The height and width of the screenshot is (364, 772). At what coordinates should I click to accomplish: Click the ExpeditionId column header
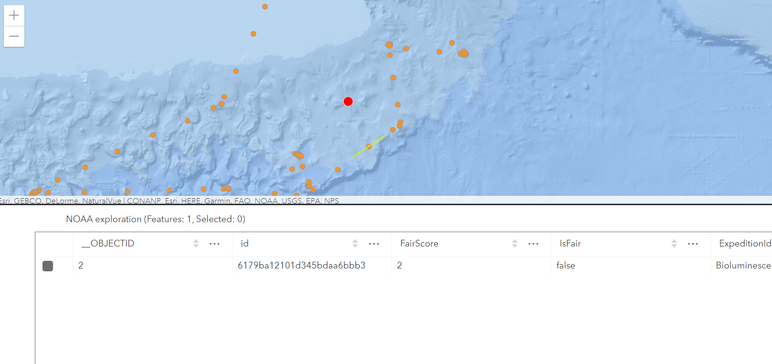[x=744, y=243]
